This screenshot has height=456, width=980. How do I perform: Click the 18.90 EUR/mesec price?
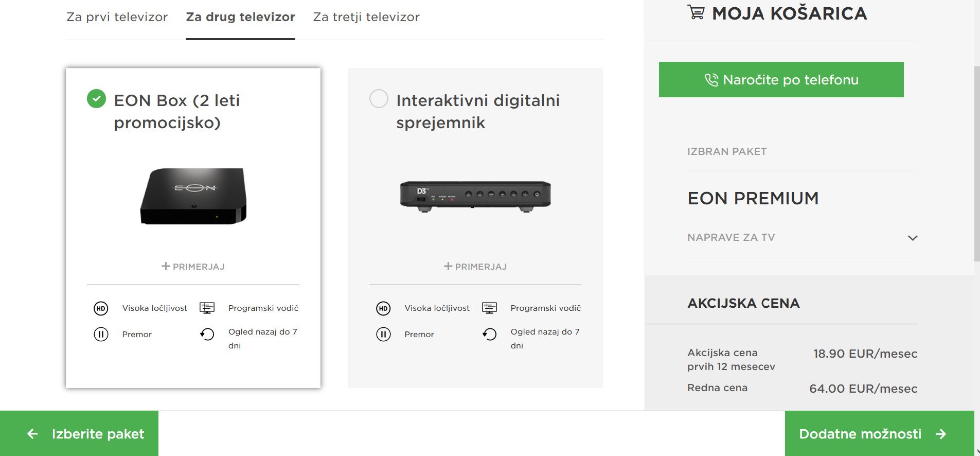(x=865, y=354)
